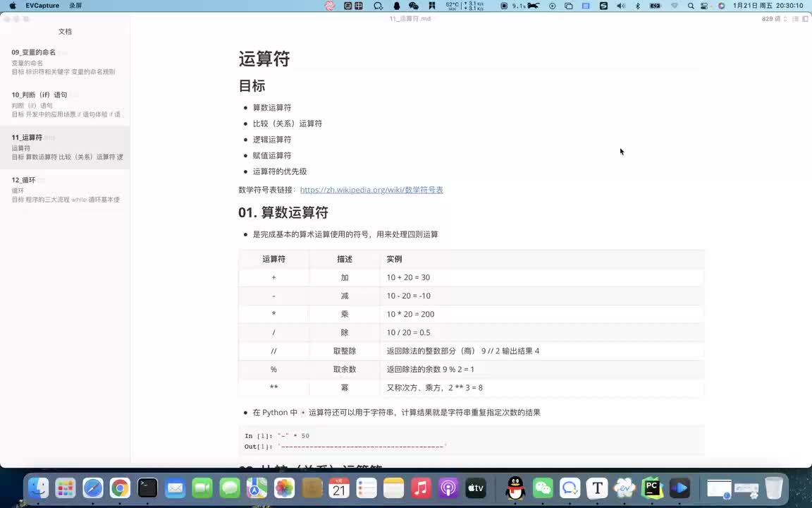This screenshot has height=508, width=812.
Task: Click the volume icon in menu bar
Action: [x=621, y=6]
